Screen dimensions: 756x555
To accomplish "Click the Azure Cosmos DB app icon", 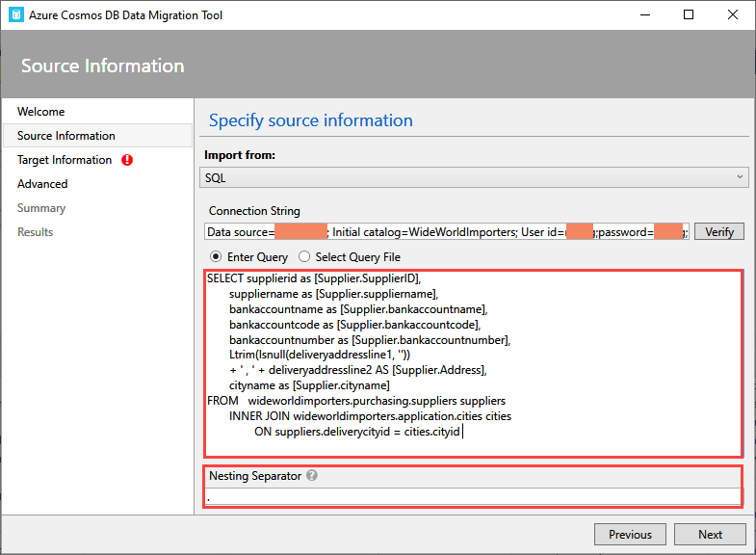I will (14, 15).
